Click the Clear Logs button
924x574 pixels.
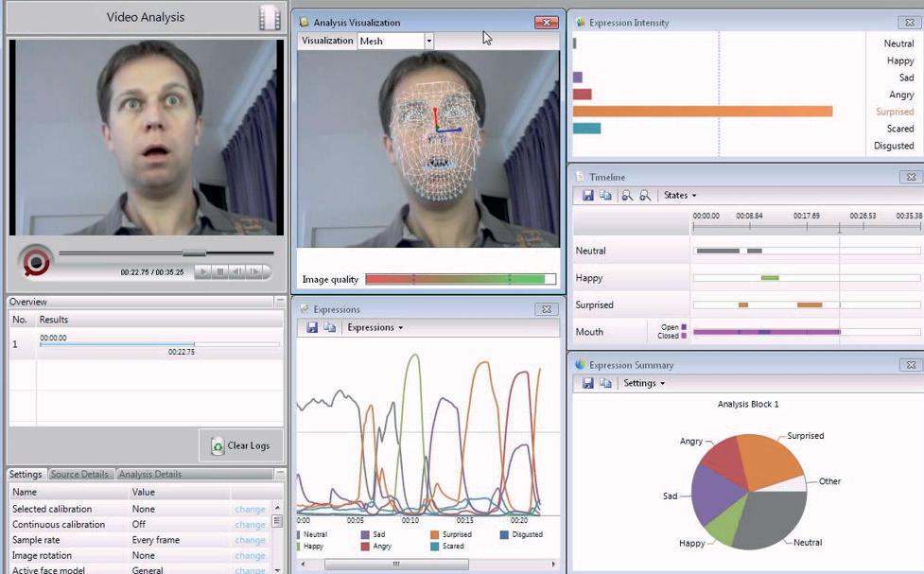click(x=241, y=445)
